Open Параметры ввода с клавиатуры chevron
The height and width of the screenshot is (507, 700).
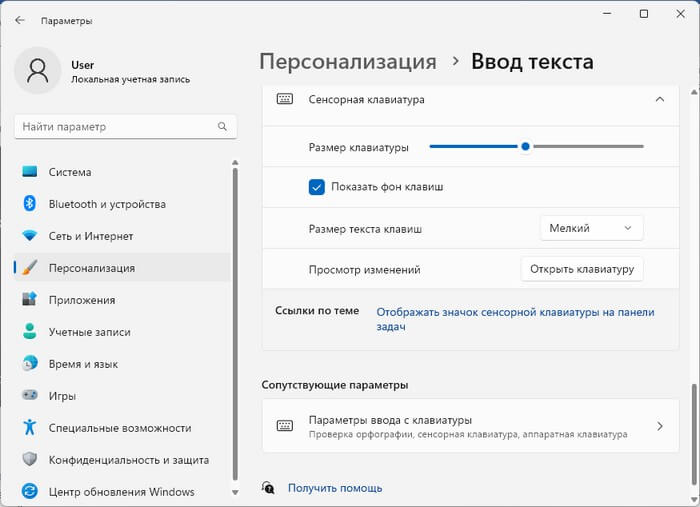coord(660,426)
